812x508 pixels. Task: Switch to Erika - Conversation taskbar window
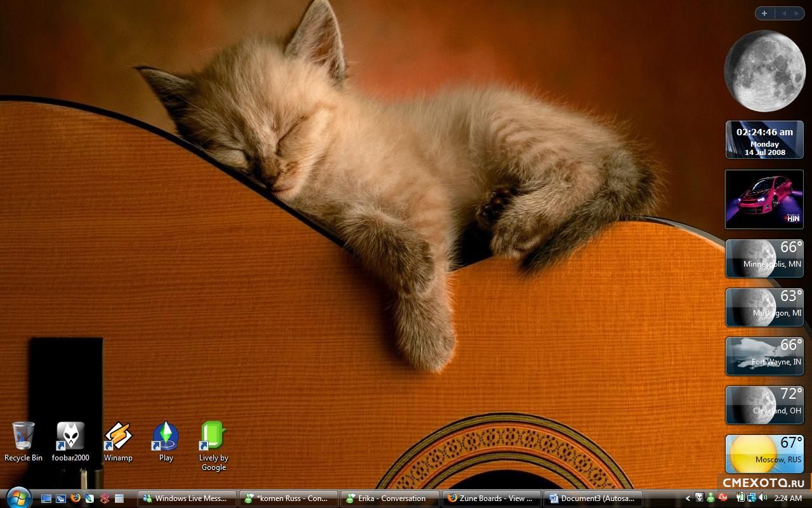coord(390,498)
